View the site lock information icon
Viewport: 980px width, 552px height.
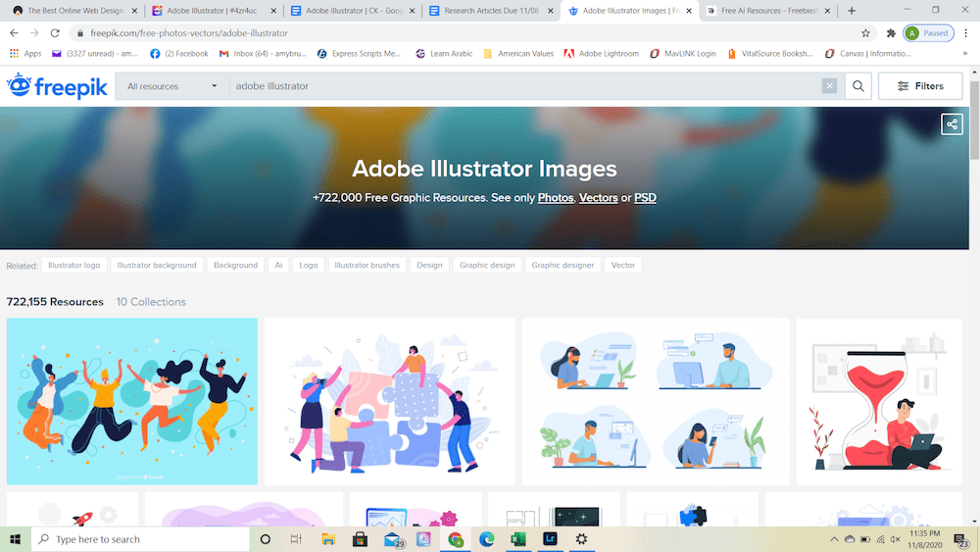[x=80, y=33]
